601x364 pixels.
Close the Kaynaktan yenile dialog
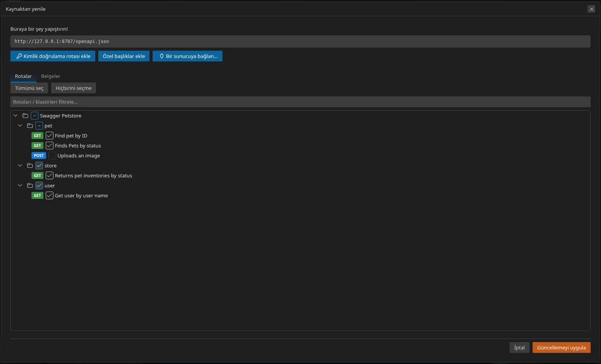tap(591, 9)
